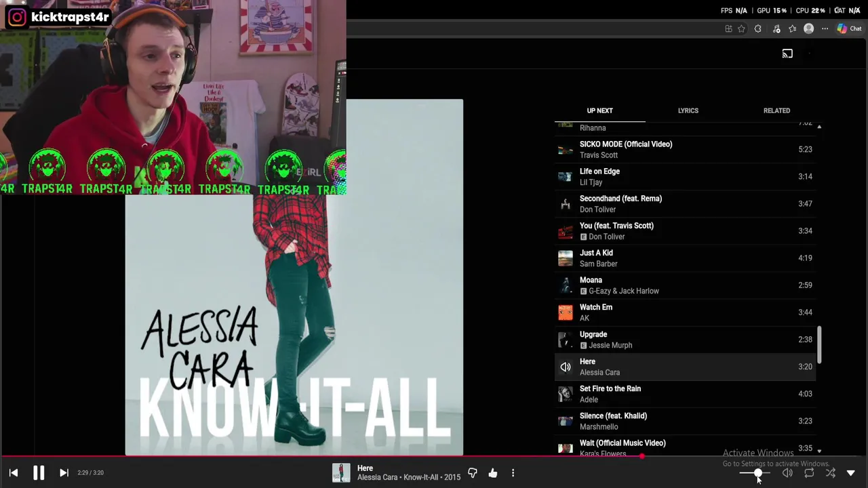Click the Set Fire to the Rain thumbnail
The height and width of the screenshot is (488, 868).
[565, 393]
